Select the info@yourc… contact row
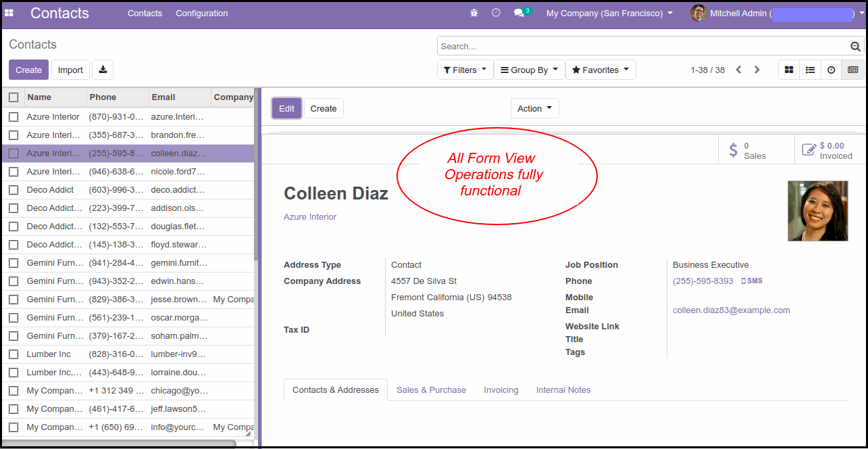This screenshot has width=868, height=449. click(x=128, y=427)
